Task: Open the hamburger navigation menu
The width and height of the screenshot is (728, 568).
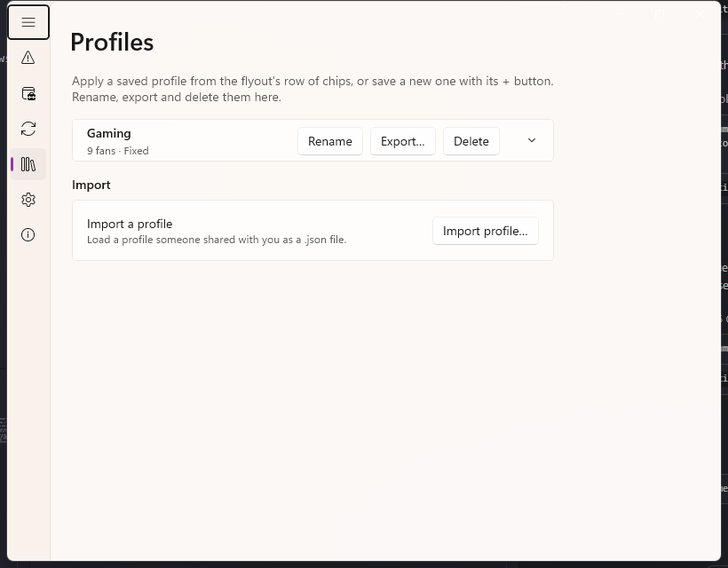Action: coord(28,22)
